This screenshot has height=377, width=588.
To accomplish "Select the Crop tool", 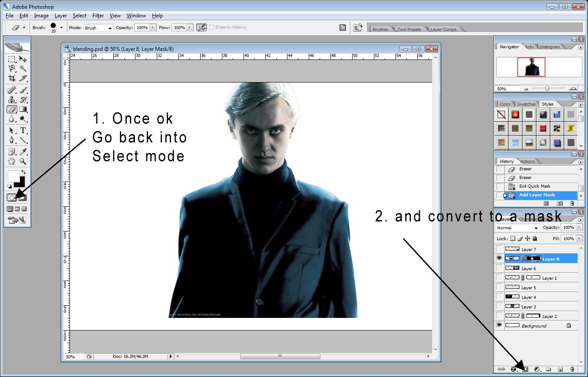I will click(12, 78).
